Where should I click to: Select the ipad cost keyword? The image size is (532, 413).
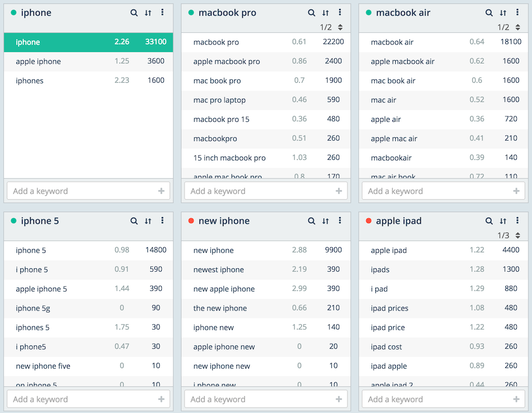tap(444, 347)
